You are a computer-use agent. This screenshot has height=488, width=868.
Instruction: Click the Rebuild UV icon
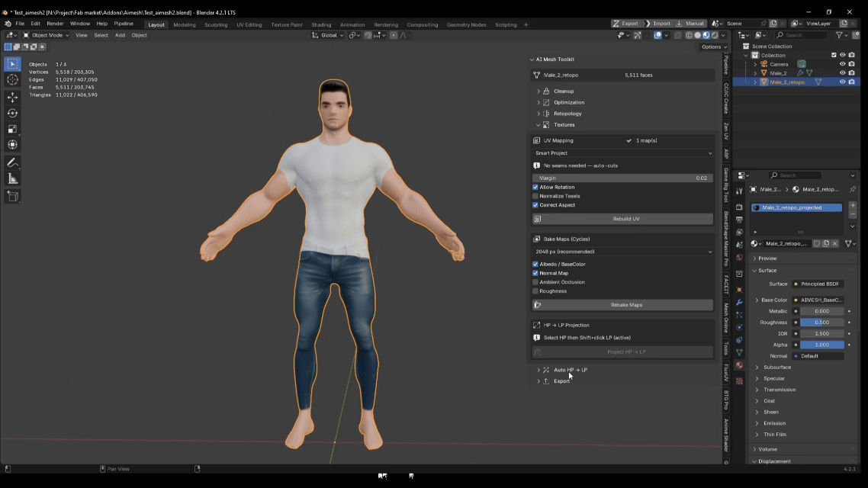click(x=537, y=219)
